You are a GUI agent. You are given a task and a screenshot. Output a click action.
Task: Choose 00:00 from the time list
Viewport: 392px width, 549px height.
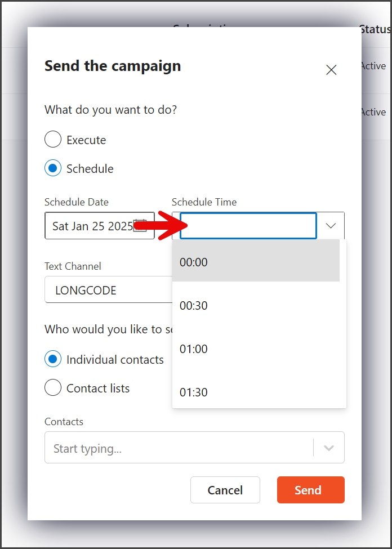256,261
